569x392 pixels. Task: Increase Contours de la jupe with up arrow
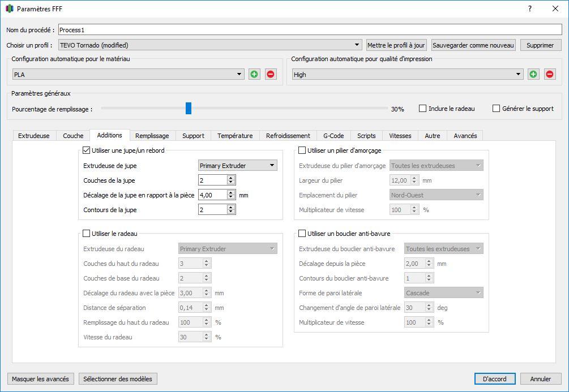(231, 207)
